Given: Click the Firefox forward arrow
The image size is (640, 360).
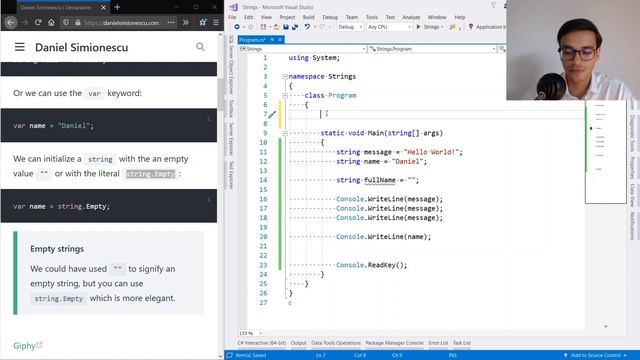Looking at the screenshot, I should [25, 22].
